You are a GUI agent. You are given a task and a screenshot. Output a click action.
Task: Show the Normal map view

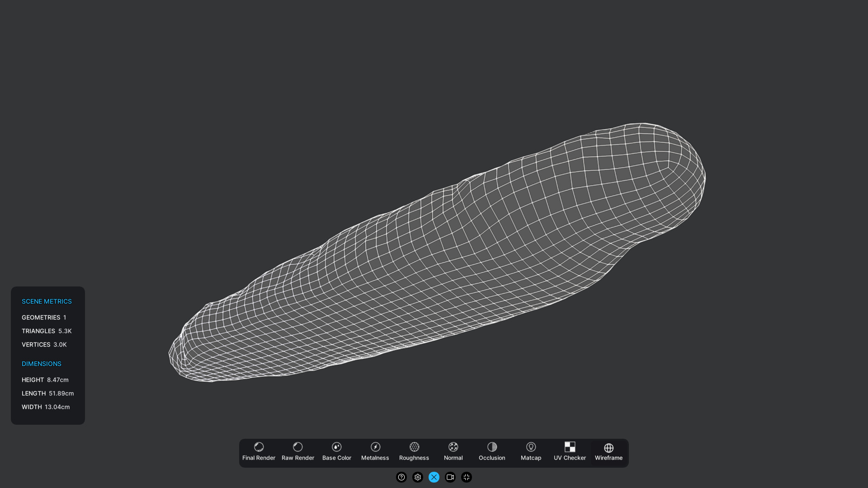click(x=453, y=452)
